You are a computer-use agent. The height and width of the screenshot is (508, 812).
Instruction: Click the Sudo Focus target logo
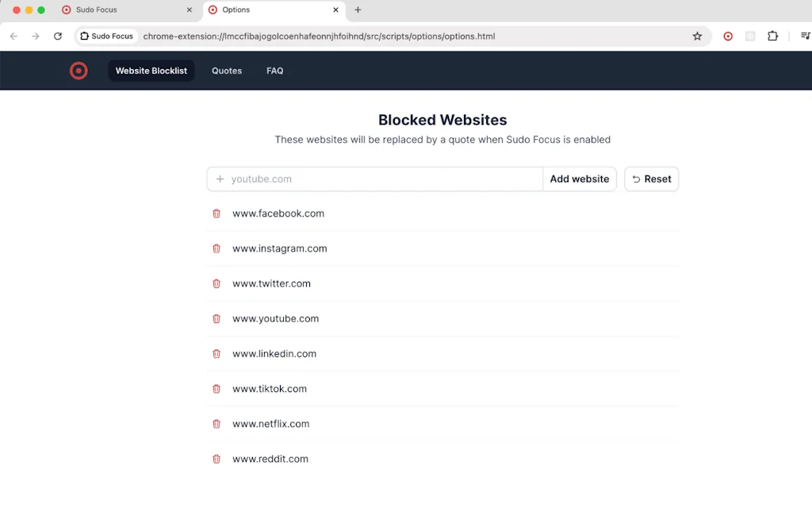(79, 71)
